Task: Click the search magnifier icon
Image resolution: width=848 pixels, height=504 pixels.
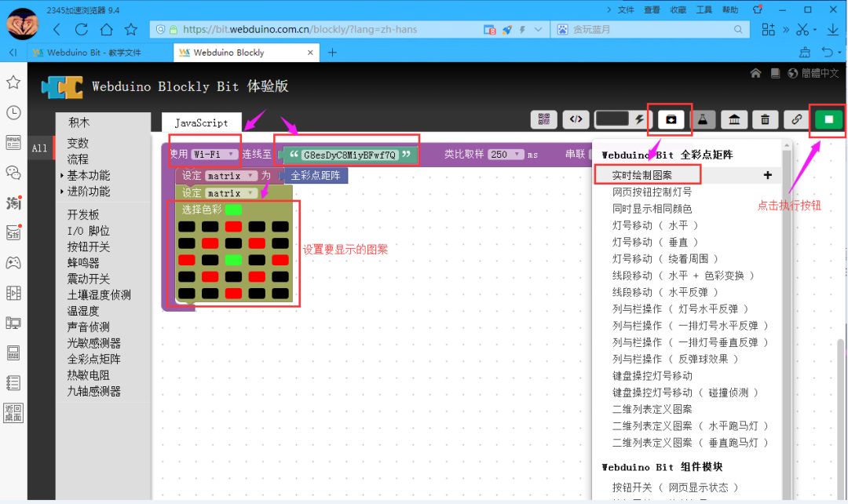Action: coord(737,30)
